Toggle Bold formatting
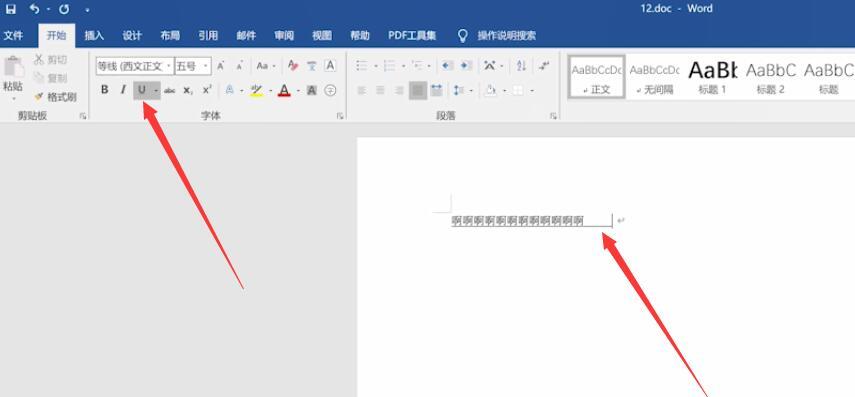This screenshot has width=855, height=397. click(105, 90)
